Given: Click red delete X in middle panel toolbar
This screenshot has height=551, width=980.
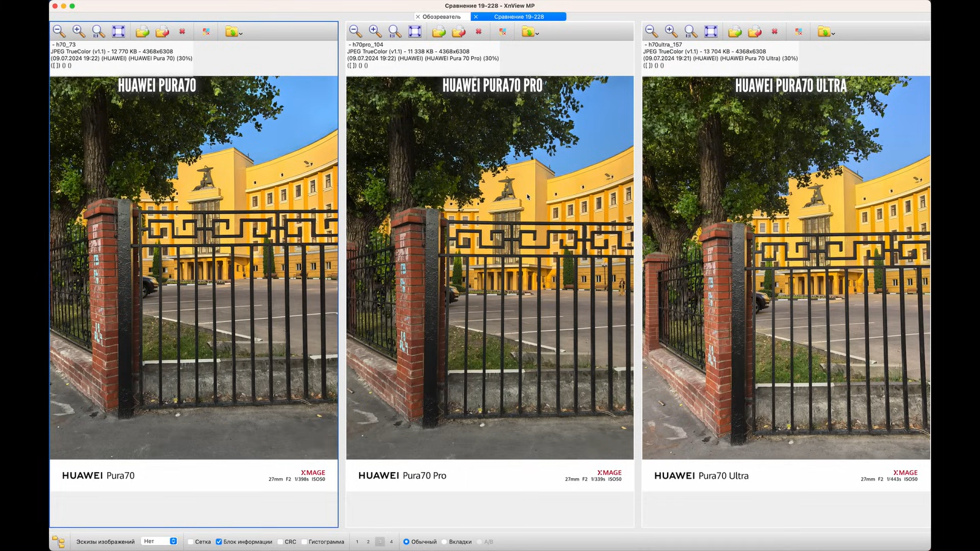Looking at the screenshot, I should [x=478, y=31].
